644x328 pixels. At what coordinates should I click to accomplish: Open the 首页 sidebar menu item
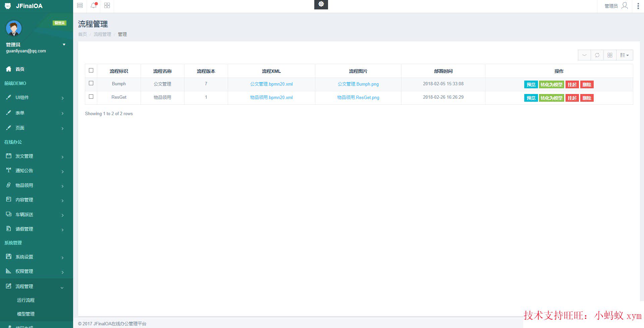[x=37, y=69]
